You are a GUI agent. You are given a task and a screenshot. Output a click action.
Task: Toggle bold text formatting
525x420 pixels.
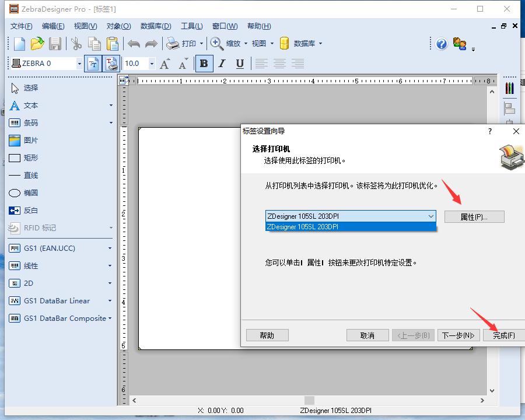(x=204, y=64)
